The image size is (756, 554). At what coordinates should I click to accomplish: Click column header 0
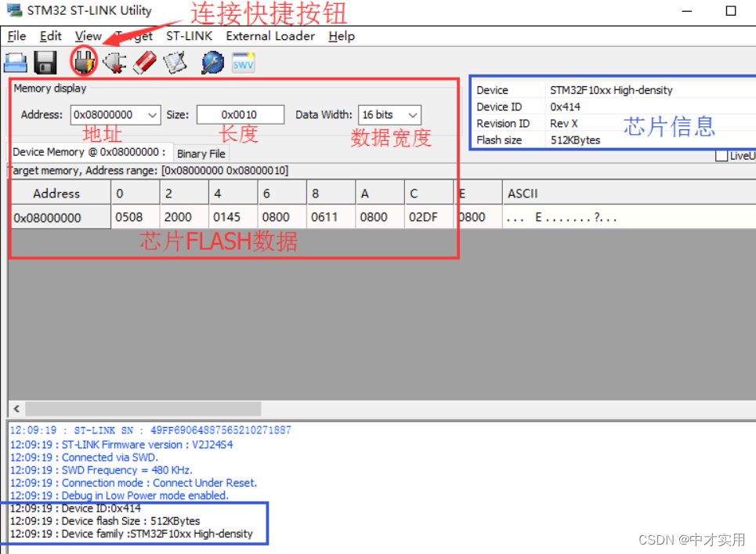136,194
